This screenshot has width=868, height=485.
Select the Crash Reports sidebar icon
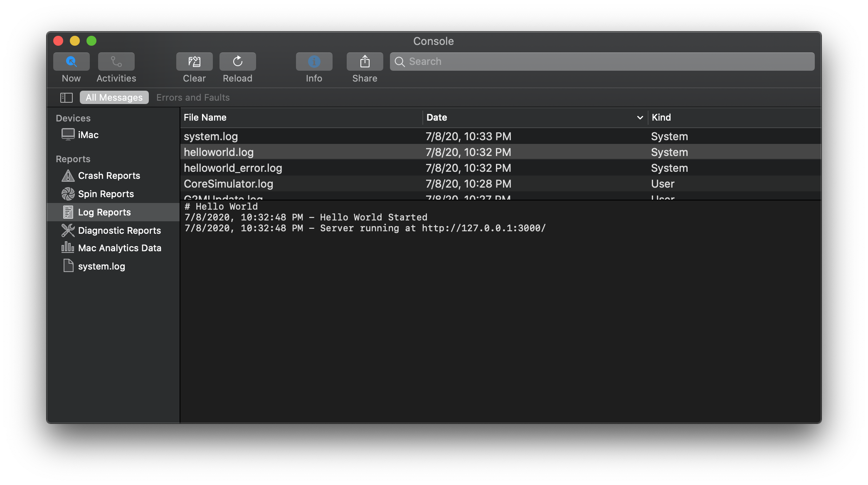[67, 176]
